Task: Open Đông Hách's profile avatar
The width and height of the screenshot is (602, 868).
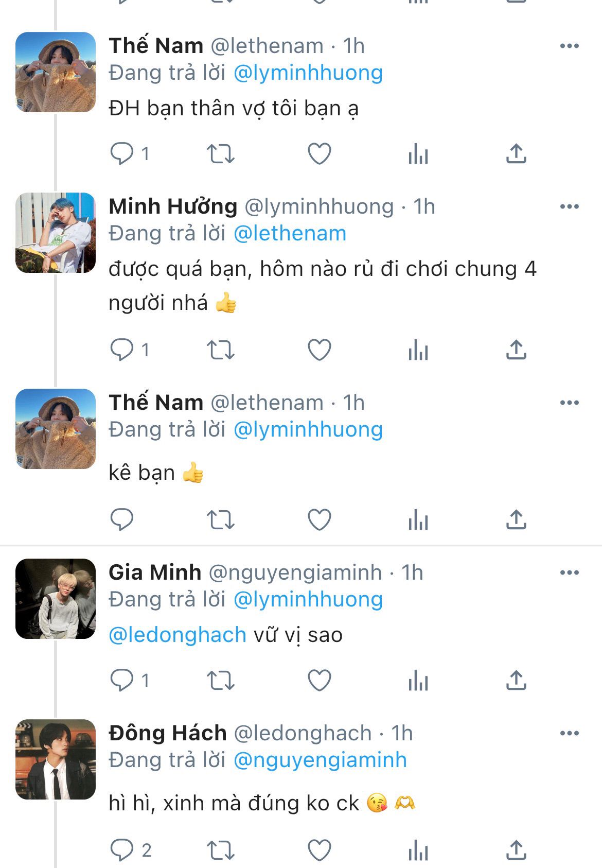Action: tap(56, 759)
